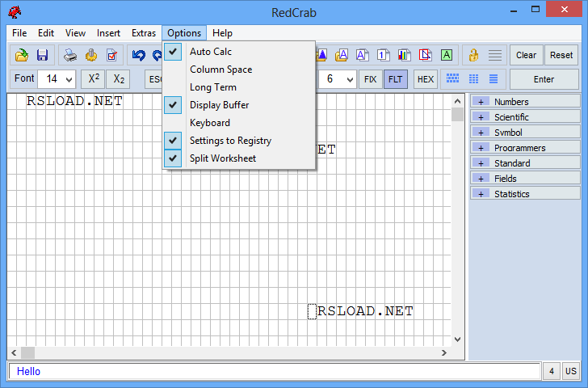This screenshot has height=388, width=588.
Task: Choose Long Term from Options menu
Action: [239, 87]
